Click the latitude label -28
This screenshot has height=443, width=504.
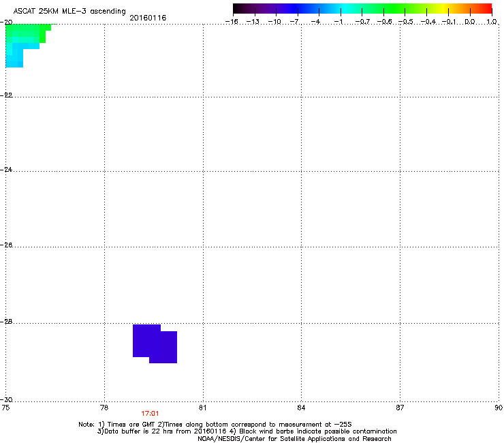6,322
